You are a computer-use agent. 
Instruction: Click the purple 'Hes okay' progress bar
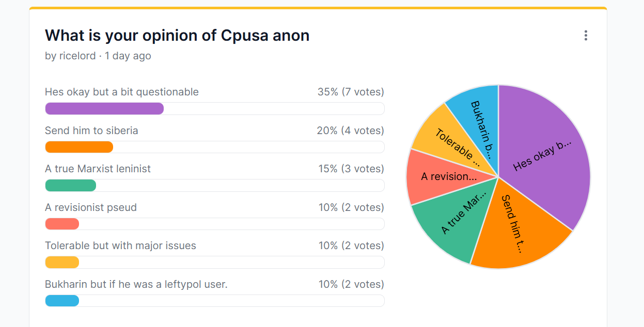coord(104,109)
